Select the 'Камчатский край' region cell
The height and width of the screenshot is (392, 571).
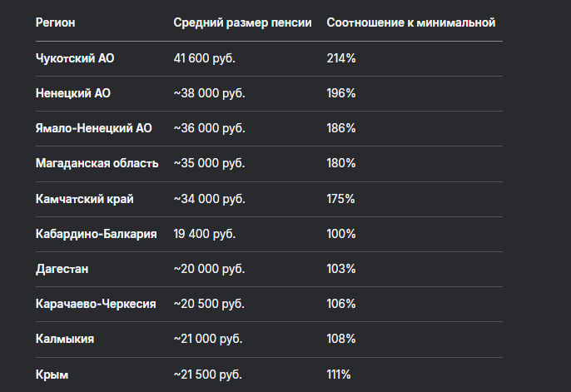tap(84, 199)
